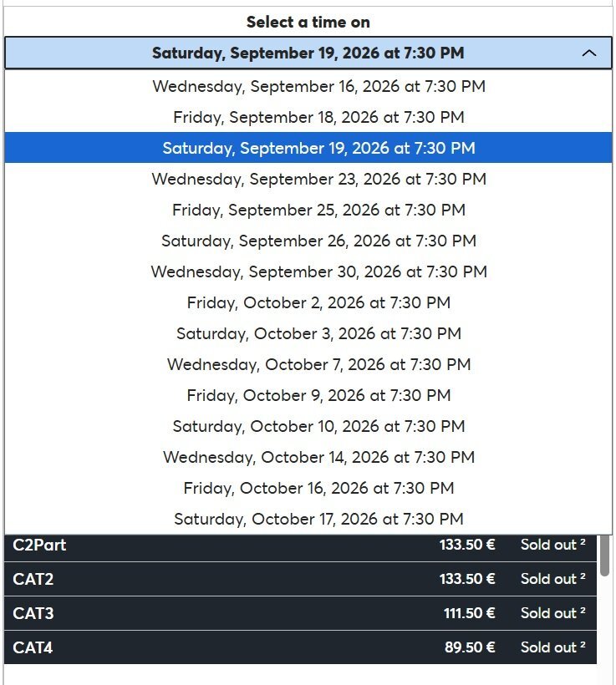This screenshot has height=685, width=616.
Task: Choose Friday, October 2, 2026 showtime
Action: pos(318,302)
